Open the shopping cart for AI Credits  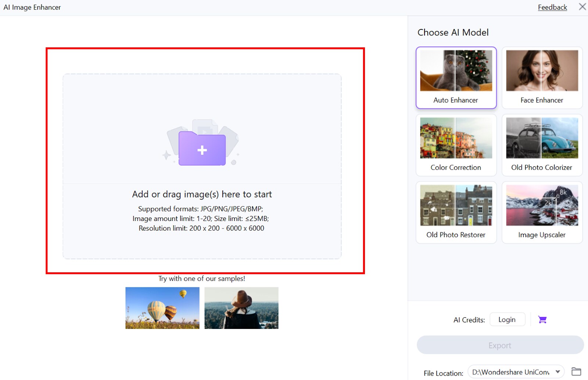pos(543,319)
